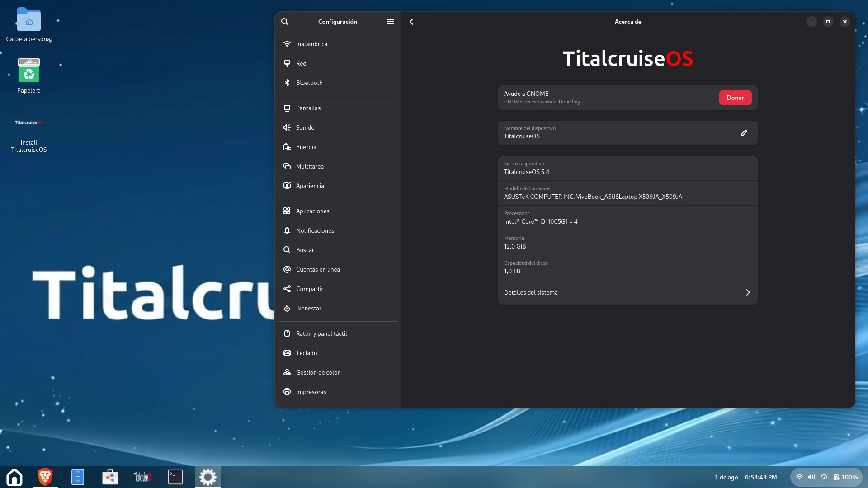Click the TitalcruiseOS 5.4 operating system value
This screenshot has width=868, height=488.
(x=527, y=172)
